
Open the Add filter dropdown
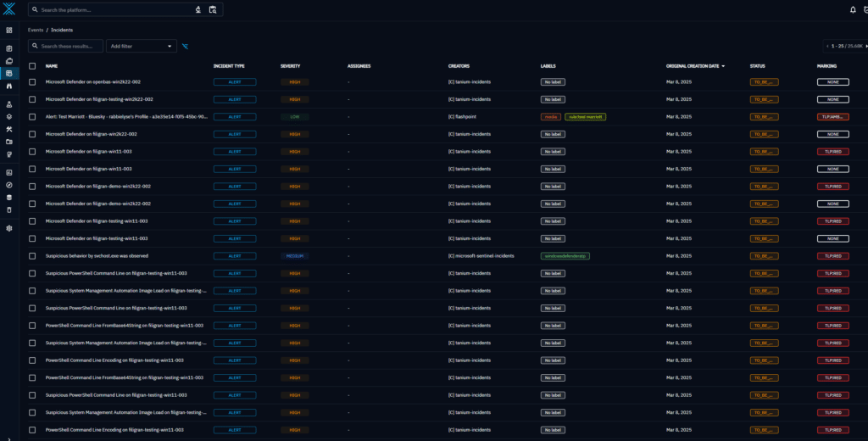coord(142,46)
